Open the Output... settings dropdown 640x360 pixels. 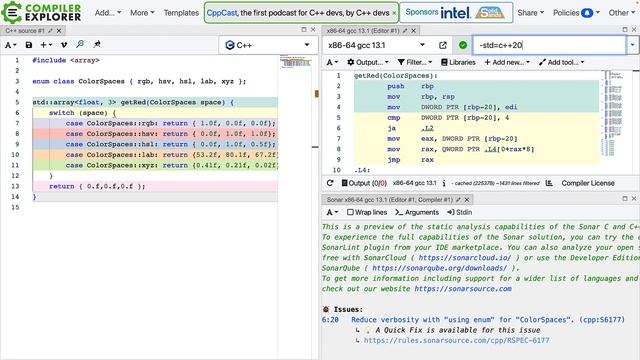pyautogui.click(x=368, y=62)
